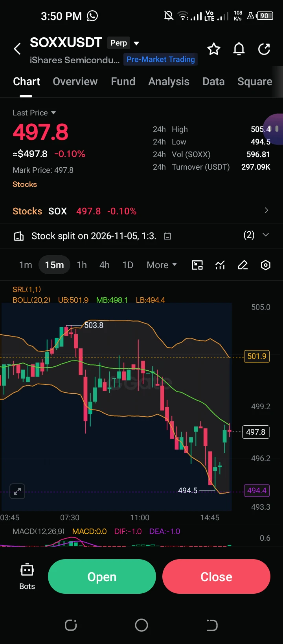The image size is (283, 644).
Task: Tap the 494.5 low marker on chart
Action: (x=187, y=490)
